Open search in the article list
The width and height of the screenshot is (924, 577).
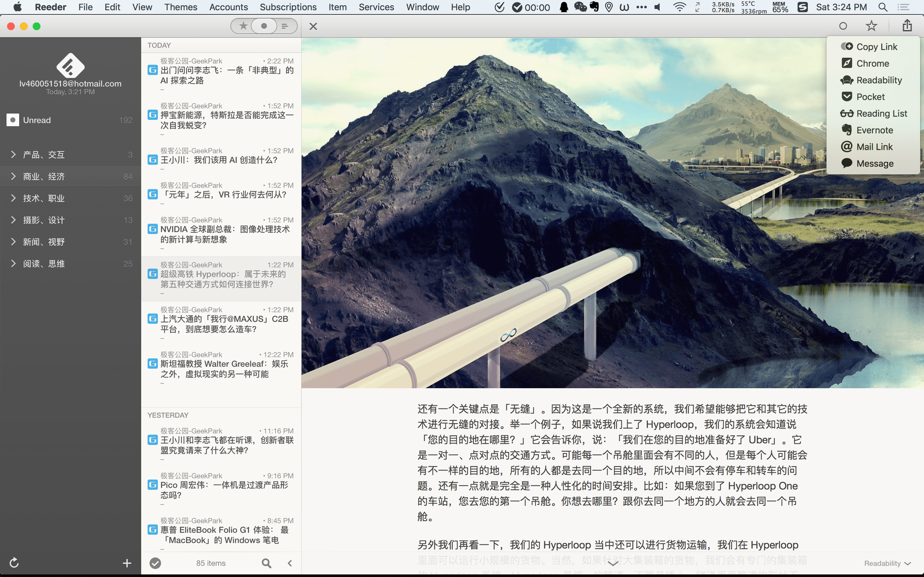point(267,563)
